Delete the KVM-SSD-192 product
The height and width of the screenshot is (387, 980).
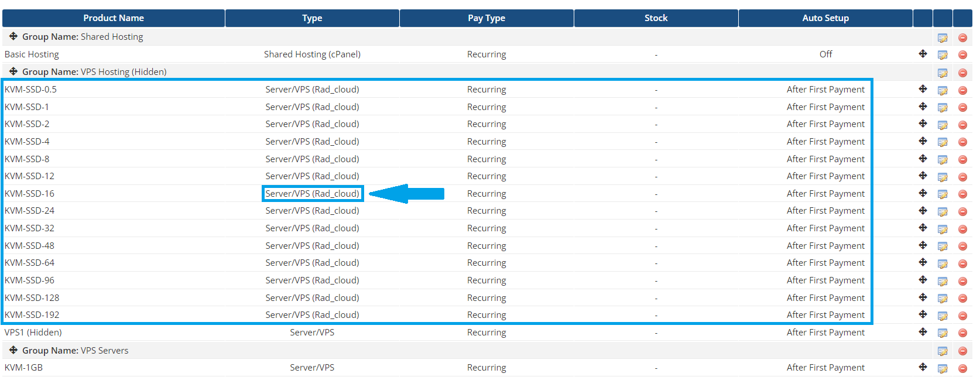coord(962,316)
